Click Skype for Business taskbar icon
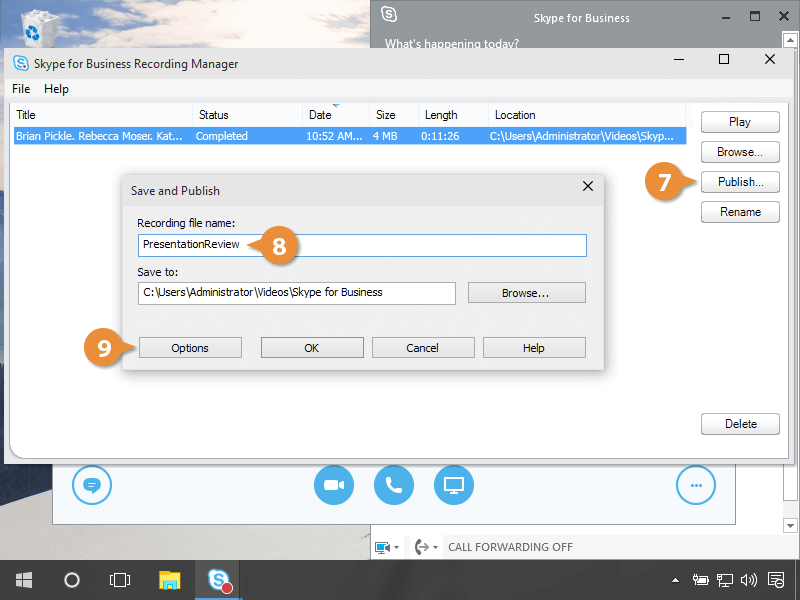Image resolution: width=800 pixels, height=600 pixels. pos(219,579)
